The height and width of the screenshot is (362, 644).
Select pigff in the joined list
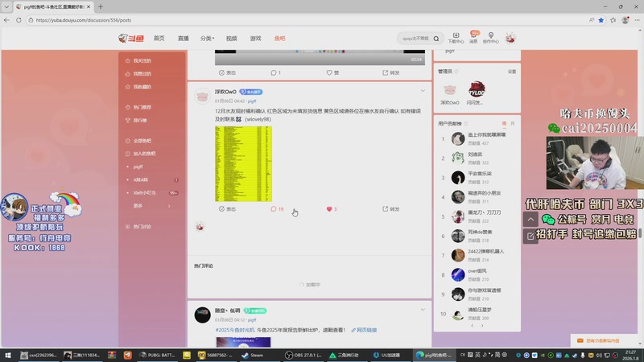[138, 167]
